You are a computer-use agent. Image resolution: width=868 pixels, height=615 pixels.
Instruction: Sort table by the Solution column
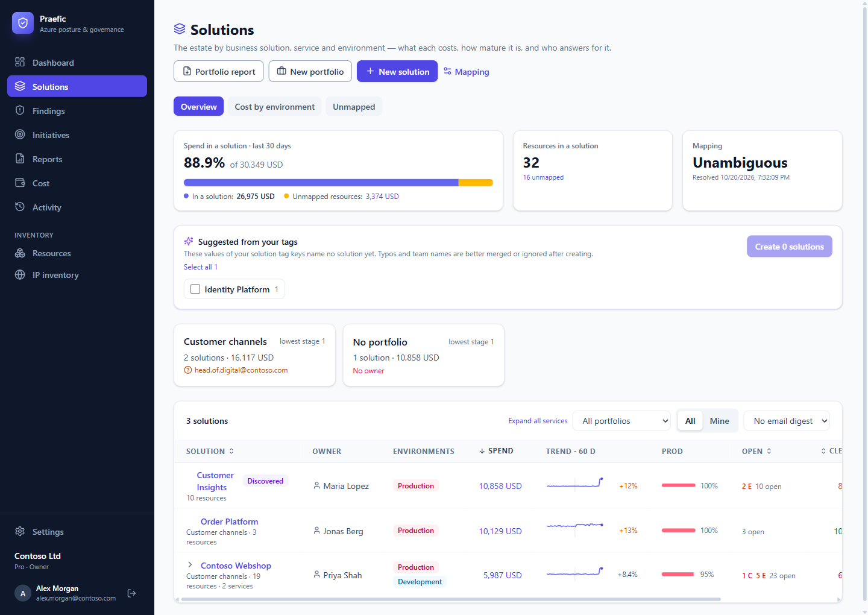tap(210, 451)
